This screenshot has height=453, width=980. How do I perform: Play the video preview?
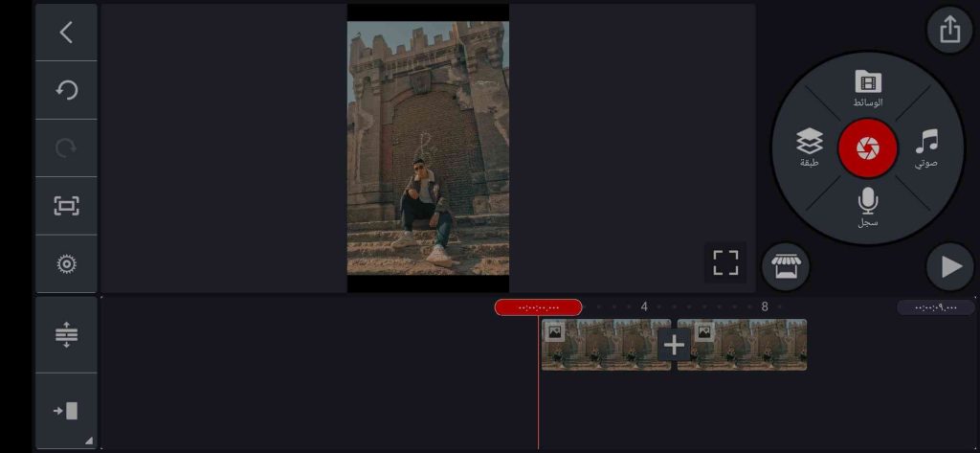(x=950, y=266)
